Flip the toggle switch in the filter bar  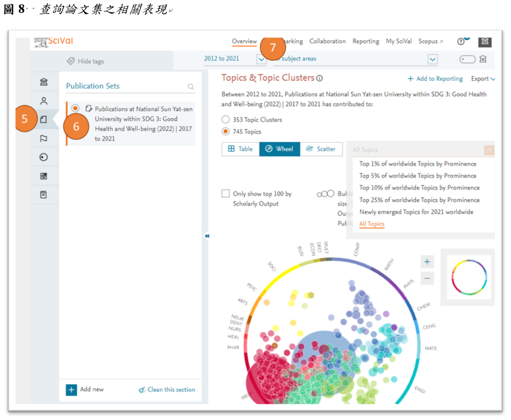467,59
